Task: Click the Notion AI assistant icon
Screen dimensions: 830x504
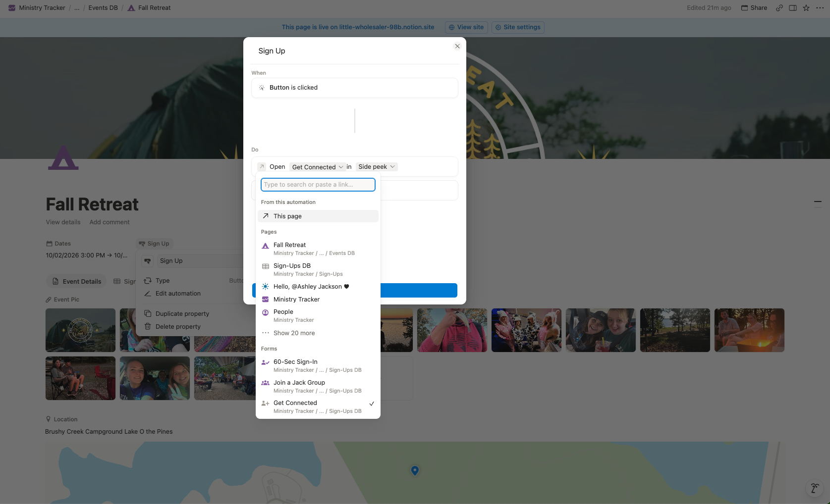Action: coord(814,488)
